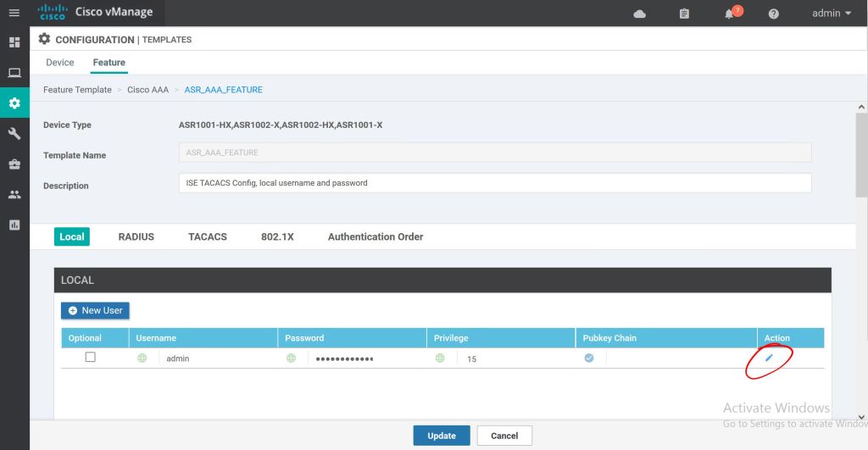The image size is (868, 450).
Task: Edit the admin user with pencil icon
Action: pos(769,358)
